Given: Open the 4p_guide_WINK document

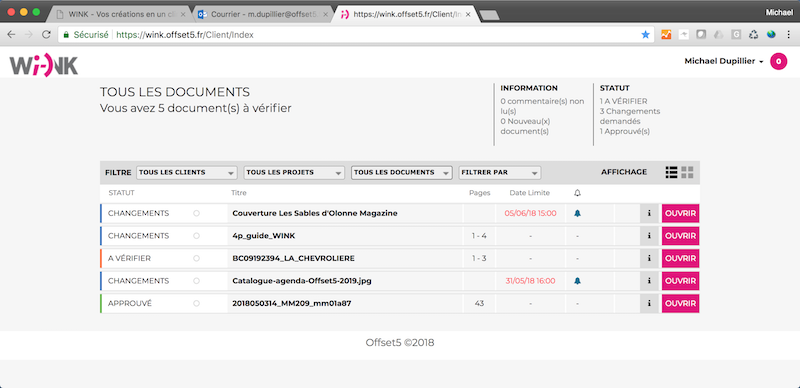Looking at the screenshot, I should 681,236.
